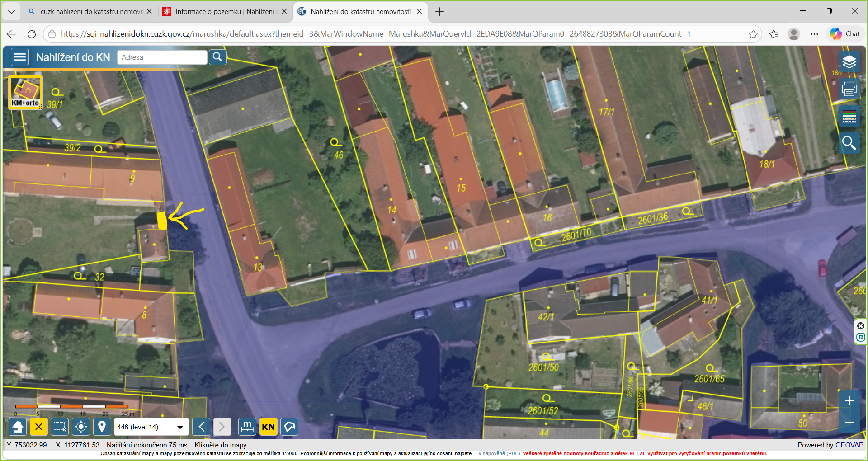Click the home extent button
The image size is (868, 461).
[18, 427]
